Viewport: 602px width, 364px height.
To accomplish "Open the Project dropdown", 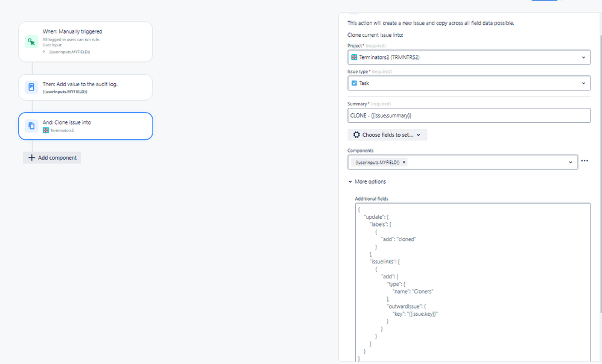I will click(469, 57).
